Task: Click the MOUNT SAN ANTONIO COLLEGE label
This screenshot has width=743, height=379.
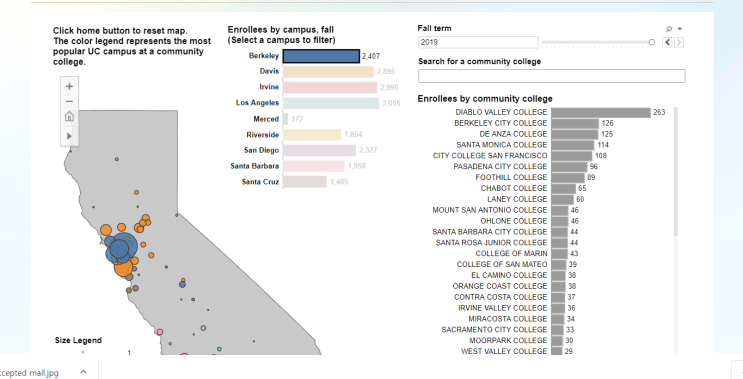Action: tap(489, 210)
